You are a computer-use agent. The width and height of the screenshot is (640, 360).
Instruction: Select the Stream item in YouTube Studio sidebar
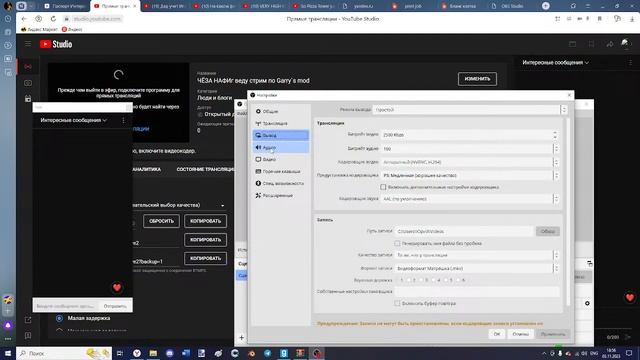click(28, 66)
